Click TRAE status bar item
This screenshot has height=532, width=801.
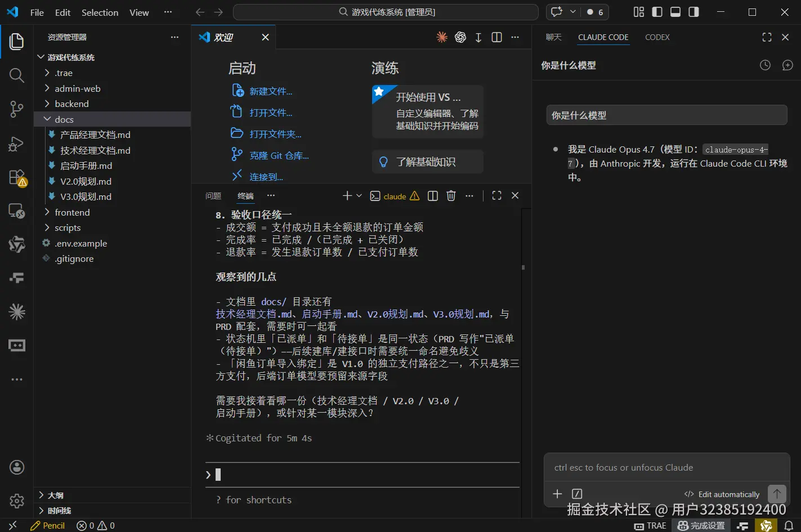pyautogui.click(x=650, y=525)
